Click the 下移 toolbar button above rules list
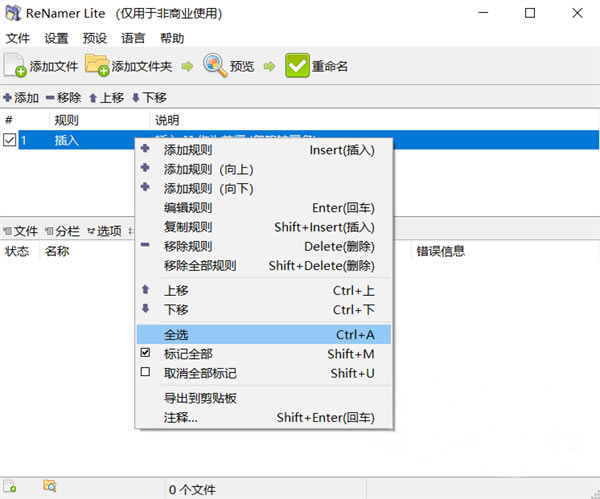600x499 pixels. tap(149, 98)
